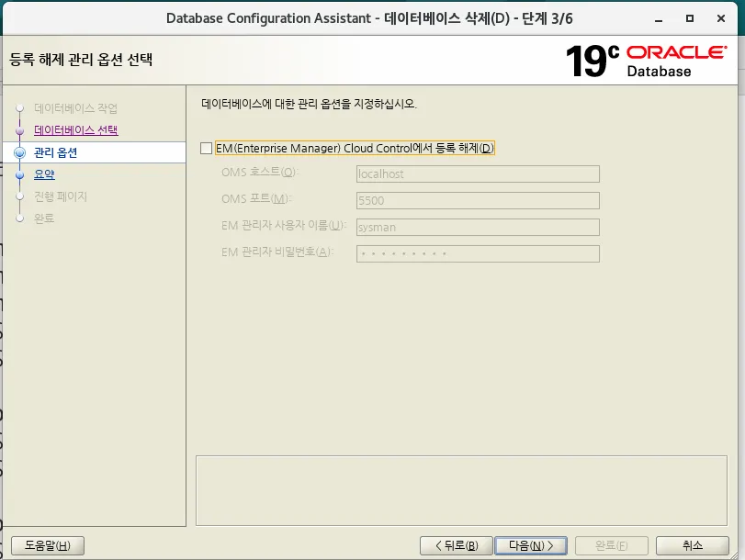Click the 도움말(H) button
Viewport: 745px width, 560px height.
click(x=48, y=545)
